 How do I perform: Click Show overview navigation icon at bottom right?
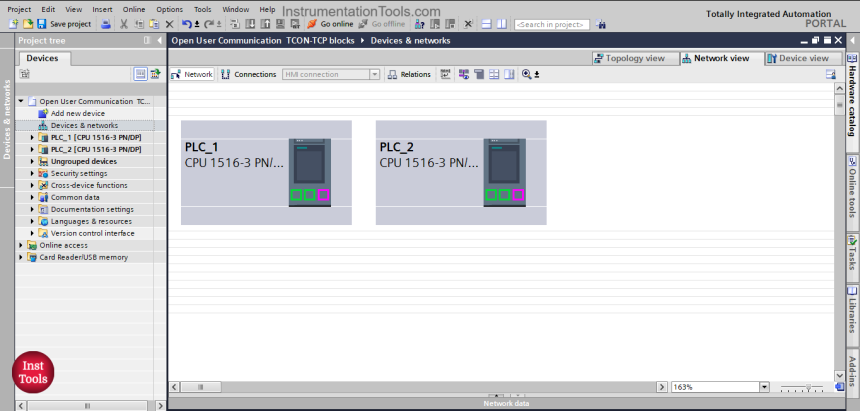(x=840, y=387)
